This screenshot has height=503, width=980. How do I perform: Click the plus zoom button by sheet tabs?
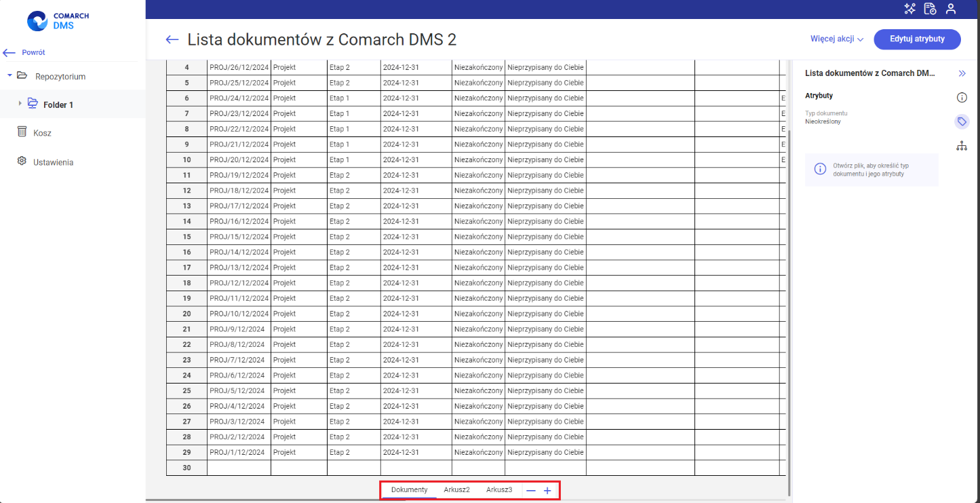[x=547, y=490]
